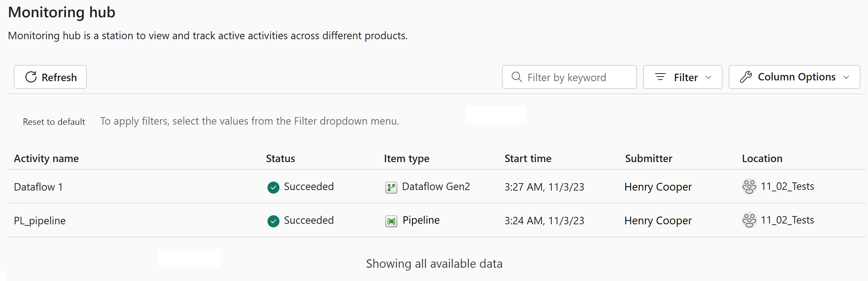Sort by Start time column header
Image resolution: width=868 pixels, height=281 pixels.
(x=528, y=159)
